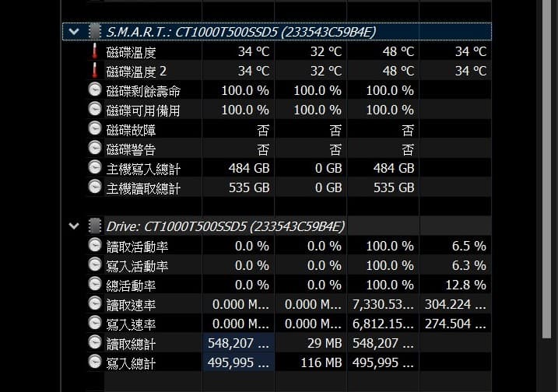This screenshot has width=558, height=392.
Task: Select the 寫入活動率 sensor label
Action: point(138,266)
